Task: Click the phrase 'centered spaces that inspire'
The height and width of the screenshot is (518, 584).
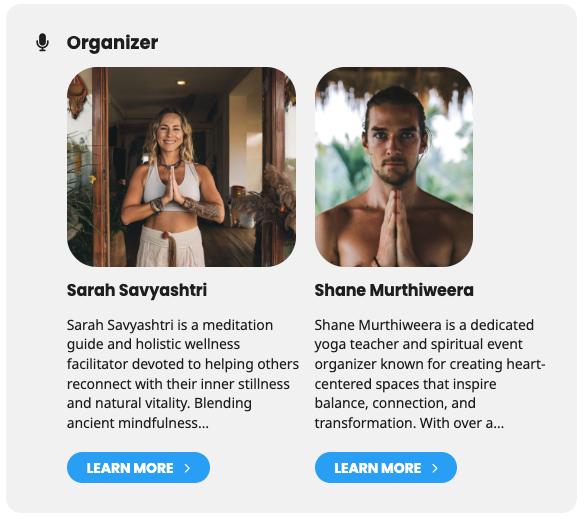Action: [x=405, y=384]
